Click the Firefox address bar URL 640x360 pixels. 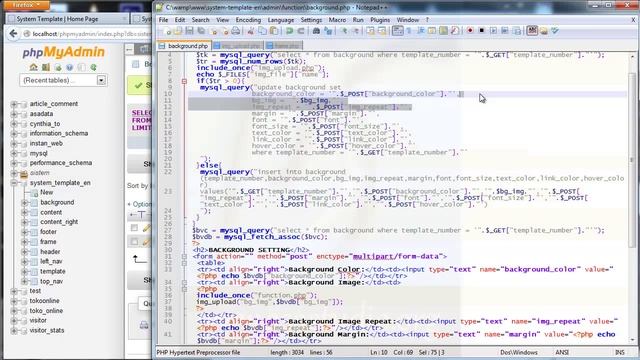click(x=91, y=34)
